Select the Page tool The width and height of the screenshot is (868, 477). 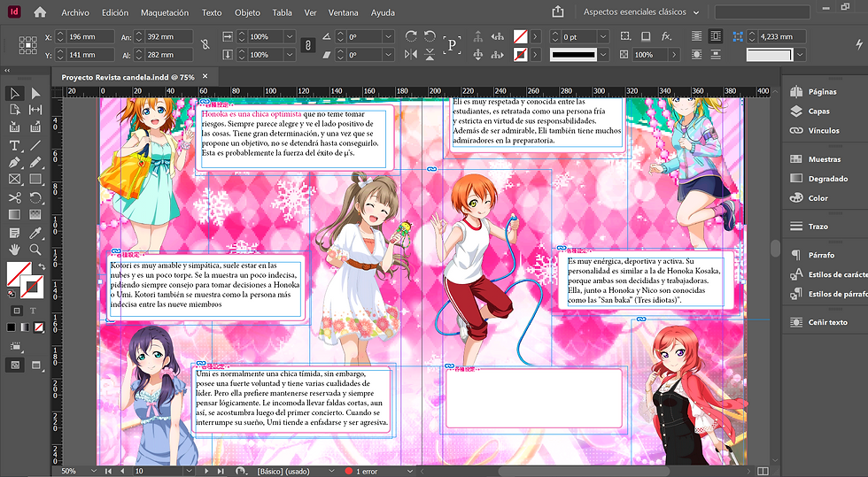click(15, 110)
